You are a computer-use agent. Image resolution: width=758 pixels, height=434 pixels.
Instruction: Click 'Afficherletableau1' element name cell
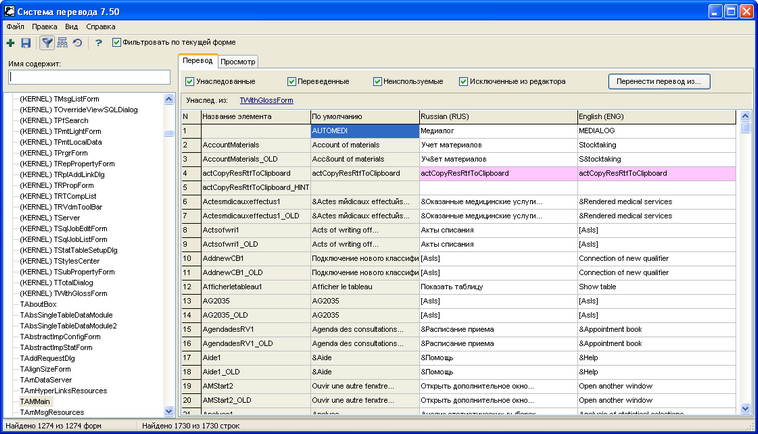click(256, 287)
